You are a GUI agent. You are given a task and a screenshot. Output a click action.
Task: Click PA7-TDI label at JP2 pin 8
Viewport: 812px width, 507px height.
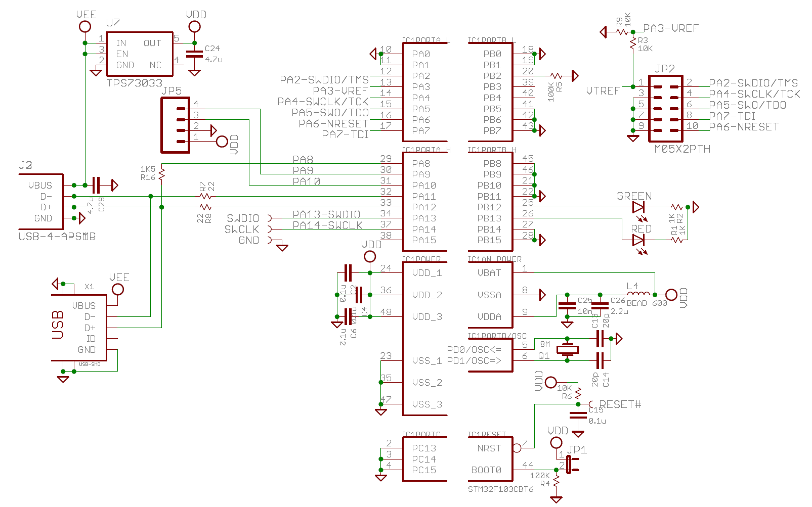[732, 116]
